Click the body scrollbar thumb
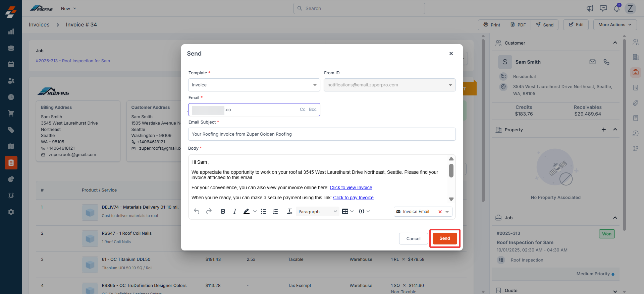Screen dimensions: 644x294 (x=451, y=171)
